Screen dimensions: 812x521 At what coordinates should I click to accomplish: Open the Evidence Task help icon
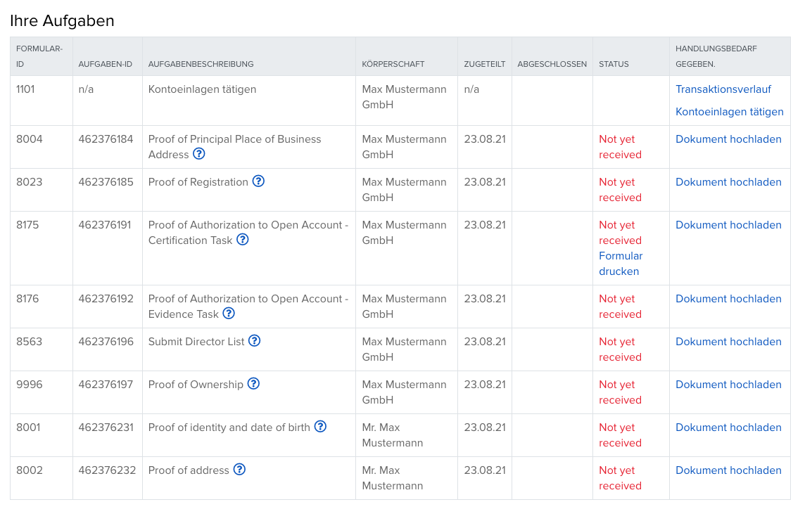tap(229, 314)
